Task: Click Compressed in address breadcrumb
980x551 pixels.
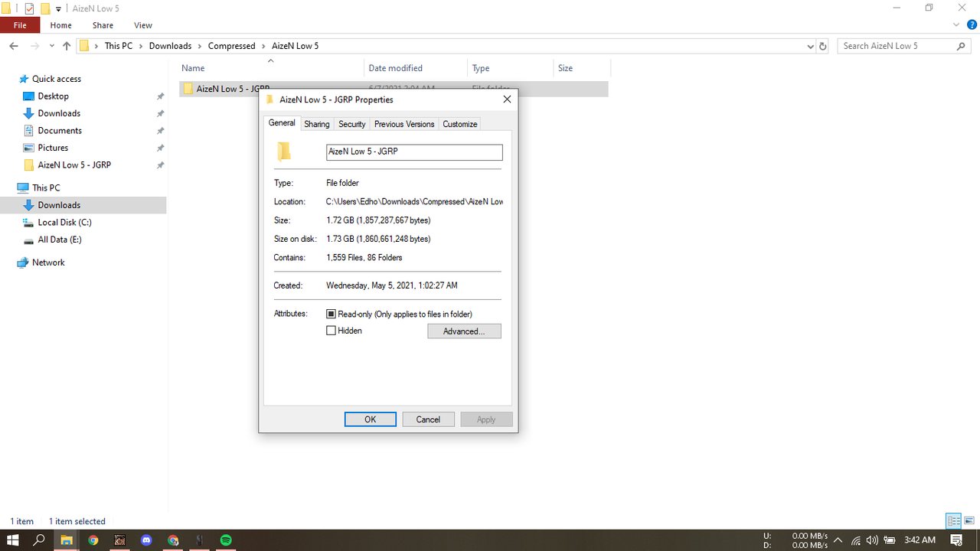Action: tap(231, 46)
